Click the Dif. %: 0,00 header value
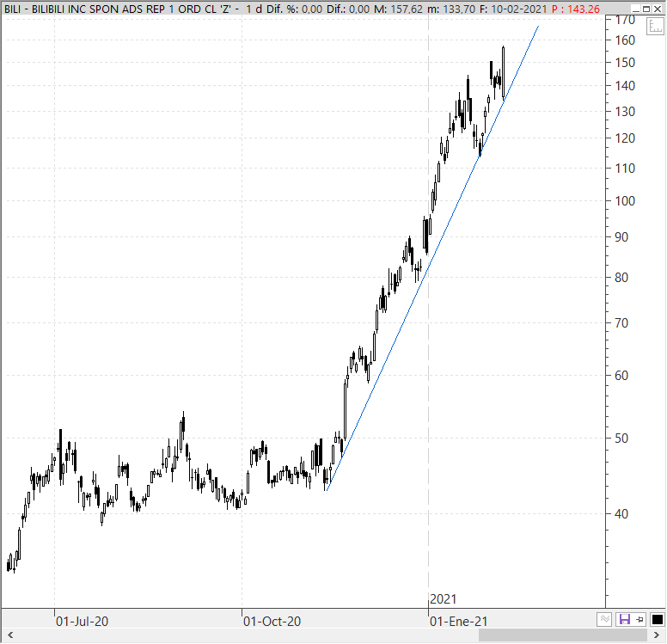This screenshot has height=644, width=667. 294,9
